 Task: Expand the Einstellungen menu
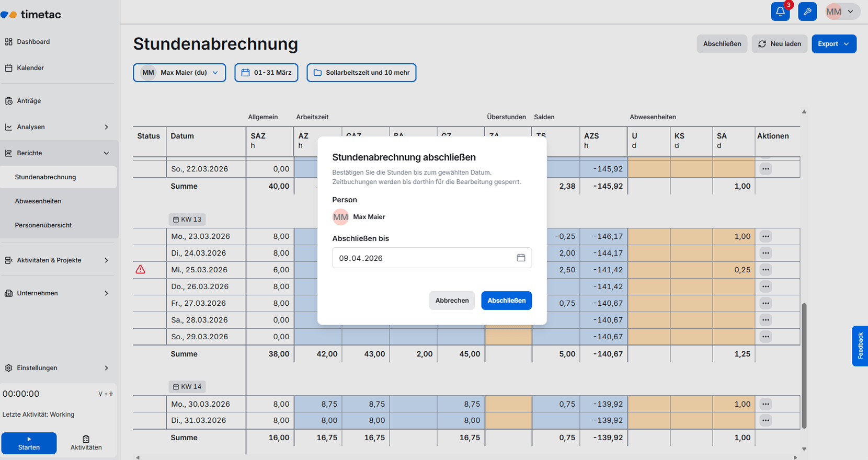[59, 368]
